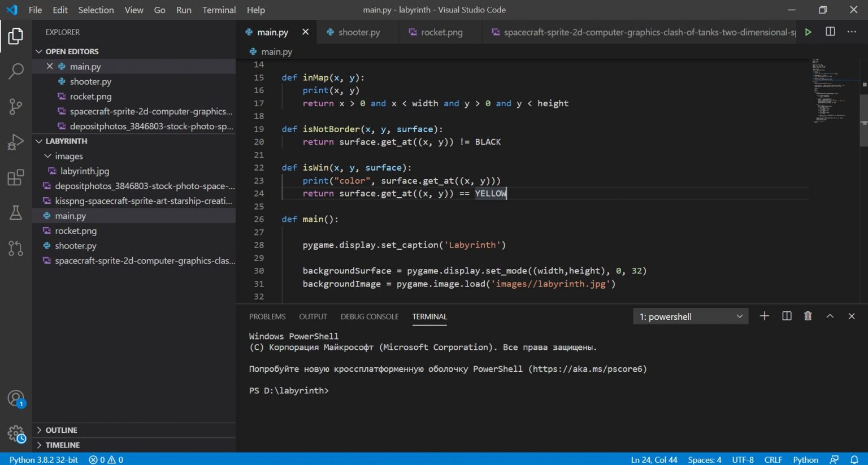Split the terminal pane
The height and width of the screenshot is (465, 868).
(x=787, y=316)
